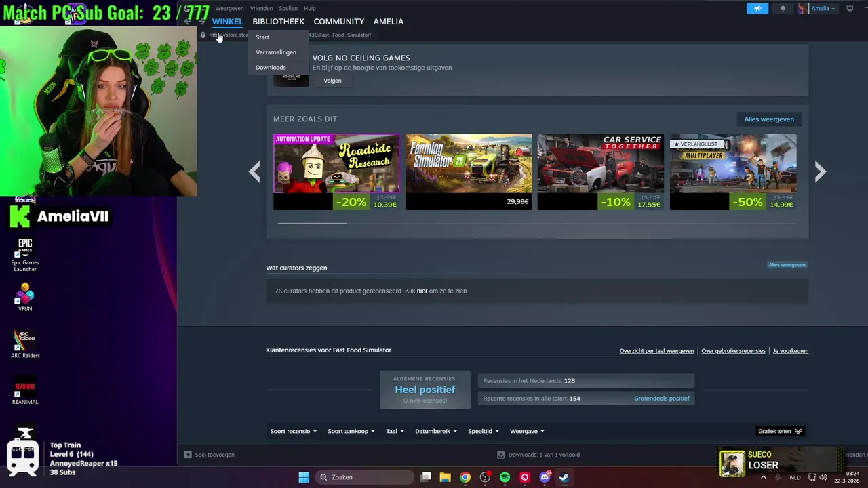Screen dimensions: 868x488
Task: Open the Spellen menu
Action: pyautogui.click(x=288, y=8)
